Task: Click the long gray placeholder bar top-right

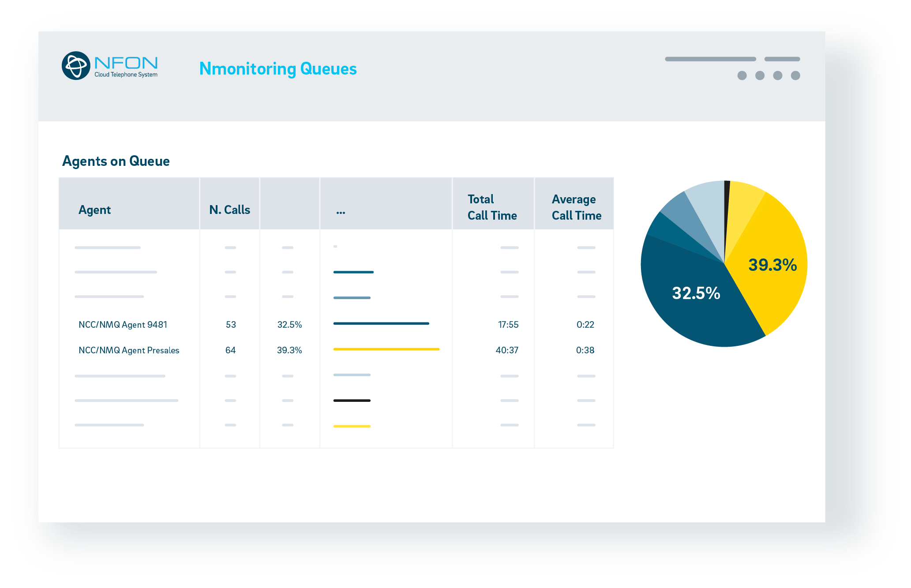Action: pyautogui.click(x=710, y=59)
